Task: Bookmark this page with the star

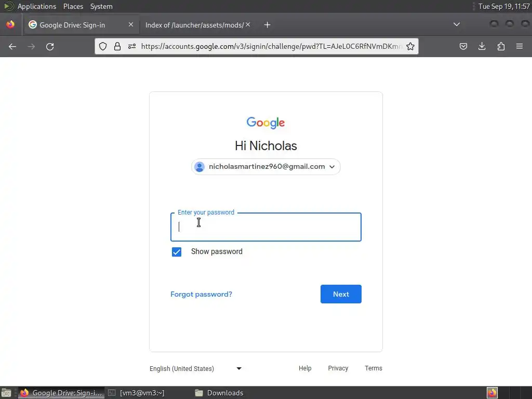Action: pos(410,46)
